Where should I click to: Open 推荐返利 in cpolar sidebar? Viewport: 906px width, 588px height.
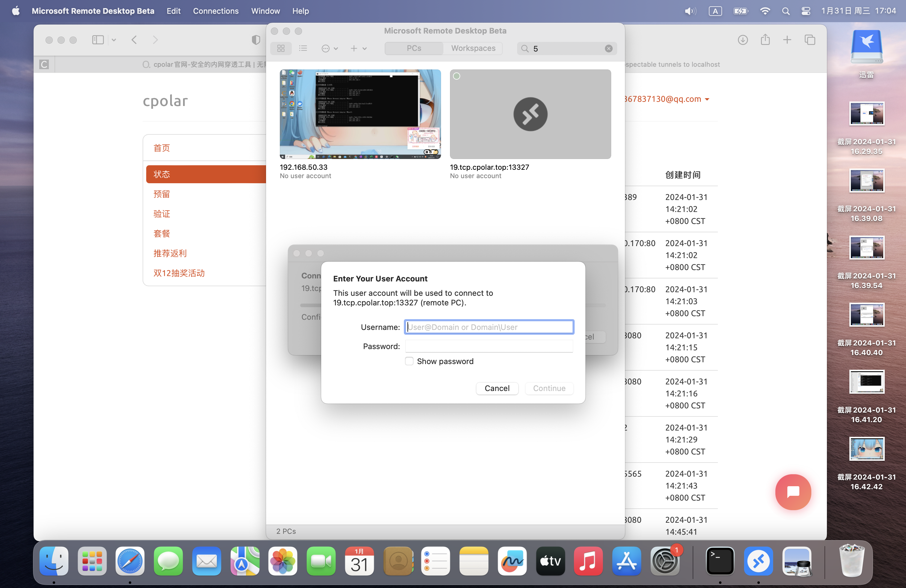coord(170,253)
